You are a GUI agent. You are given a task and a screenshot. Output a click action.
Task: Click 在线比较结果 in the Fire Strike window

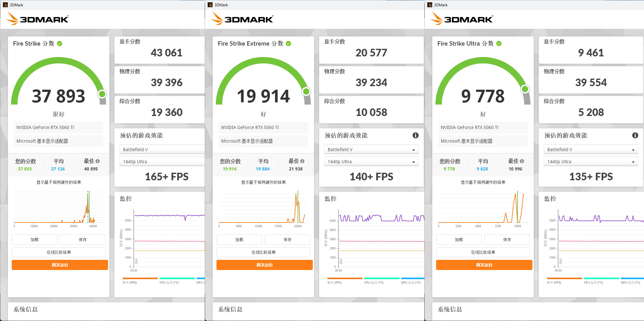coord(59,252)
